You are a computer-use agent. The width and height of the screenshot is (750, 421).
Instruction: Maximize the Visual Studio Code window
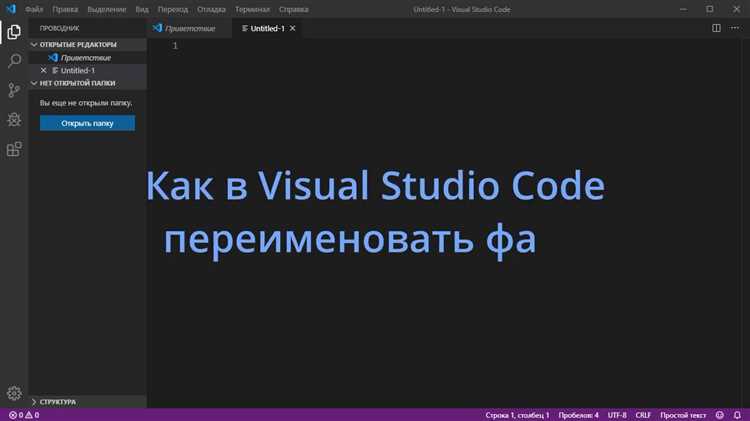pyautogui.click(x=710, y=9)
